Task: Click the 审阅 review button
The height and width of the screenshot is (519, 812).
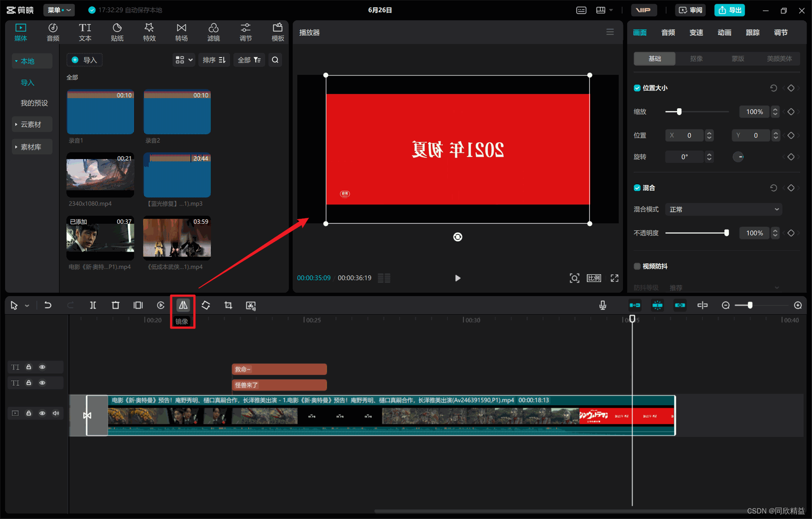Action: tap(691, 10)
